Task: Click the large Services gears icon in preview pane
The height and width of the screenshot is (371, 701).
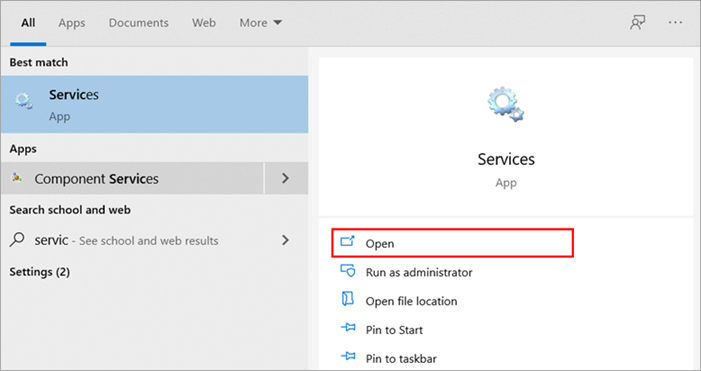Action: (x=506, y=104)
